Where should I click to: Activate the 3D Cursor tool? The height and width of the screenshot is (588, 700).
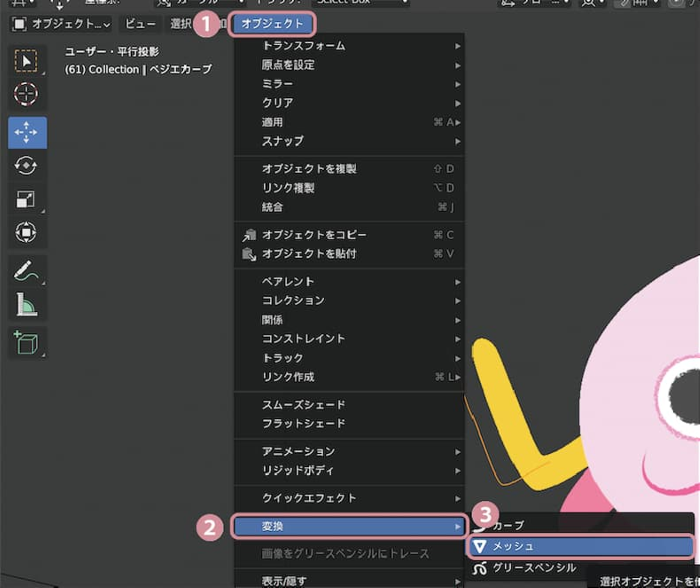pos(26,94)
